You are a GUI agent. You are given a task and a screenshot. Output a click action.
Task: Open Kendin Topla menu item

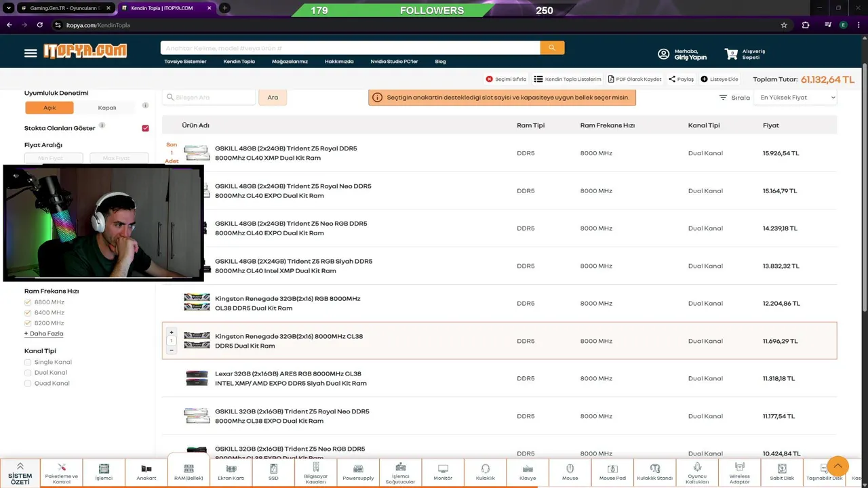(239, 62)
